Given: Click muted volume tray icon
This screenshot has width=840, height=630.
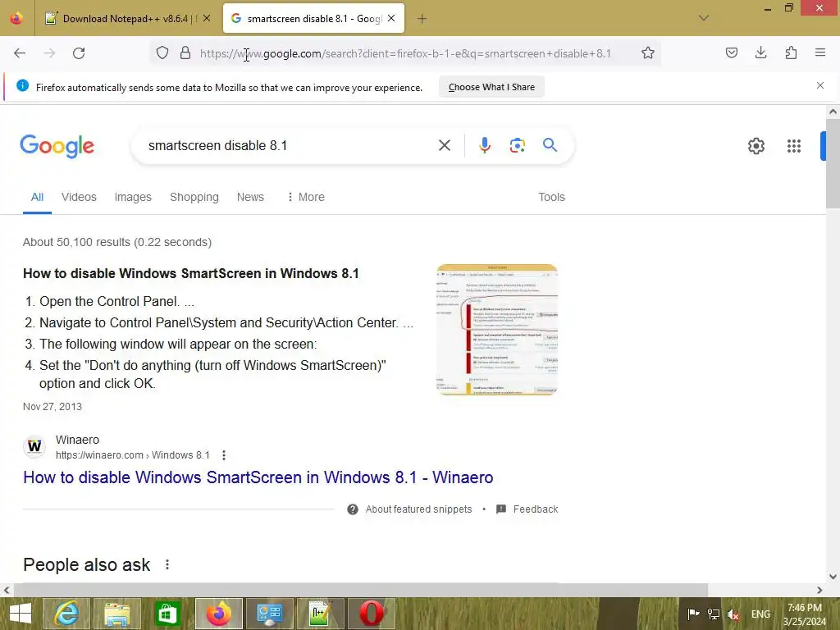Looking at the screenshot, I should pyautogui.click(x=733, y=614).
